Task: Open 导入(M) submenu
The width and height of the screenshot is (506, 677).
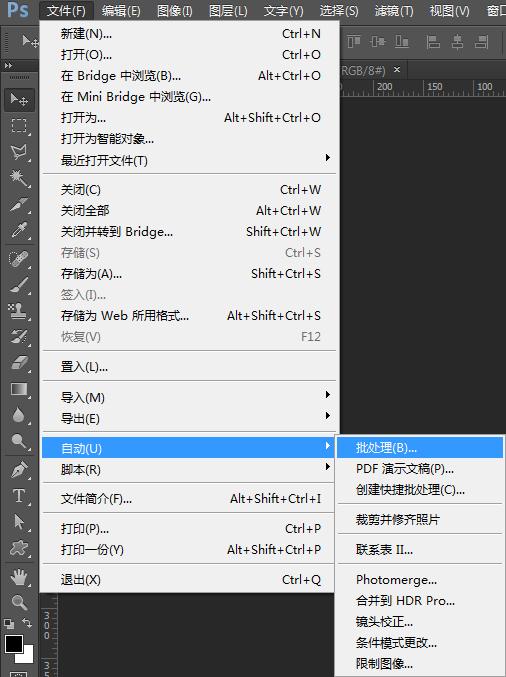Action: pos(189,397)
